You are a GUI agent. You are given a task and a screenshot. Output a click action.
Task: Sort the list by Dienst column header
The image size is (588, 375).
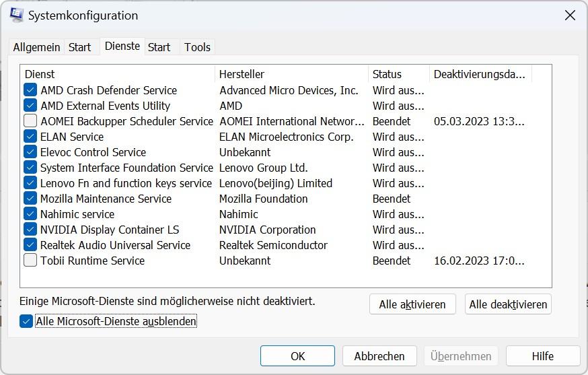click(x=118, y=74)
